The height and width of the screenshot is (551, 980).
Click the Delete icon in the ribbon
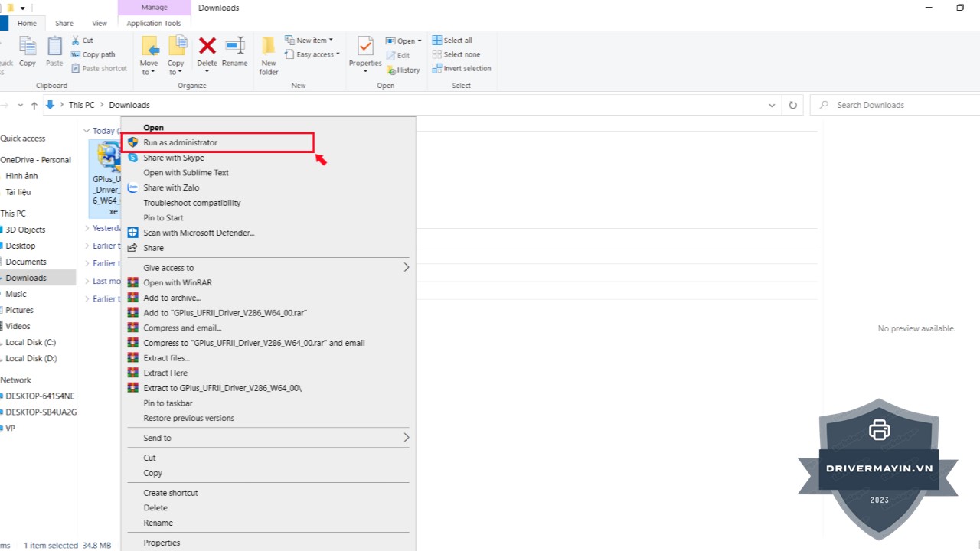(207, 47)
